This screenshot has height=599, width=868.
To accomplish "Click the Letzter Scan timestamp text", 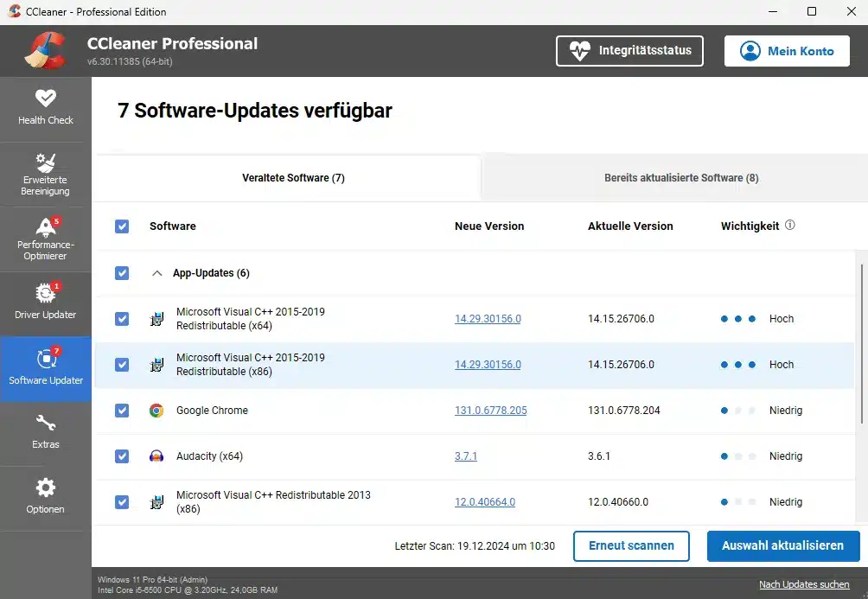I will click(x=475, y=546).
